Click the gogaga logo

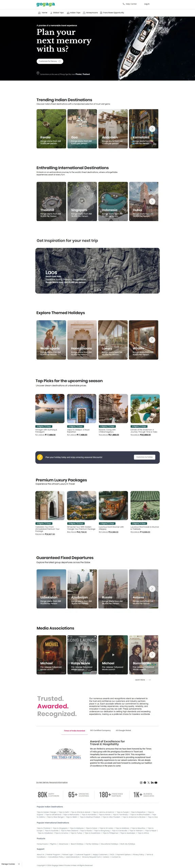[x=46, y=4]
